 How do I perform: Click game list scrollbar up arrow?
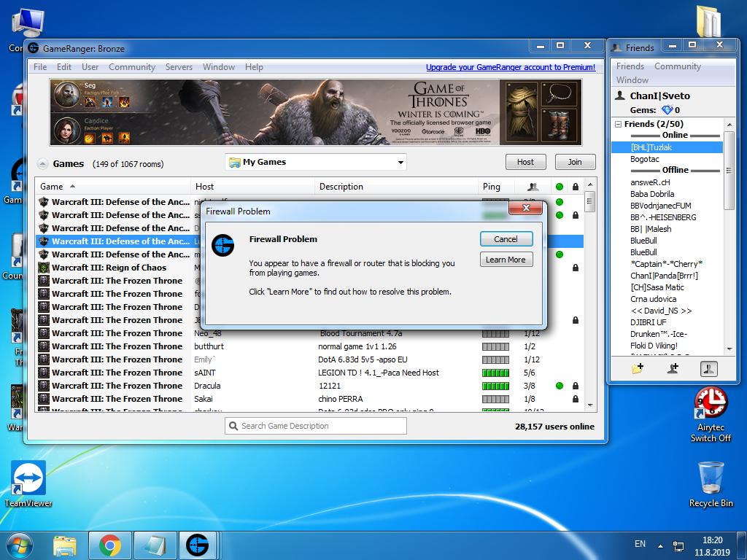coord(589,184)
